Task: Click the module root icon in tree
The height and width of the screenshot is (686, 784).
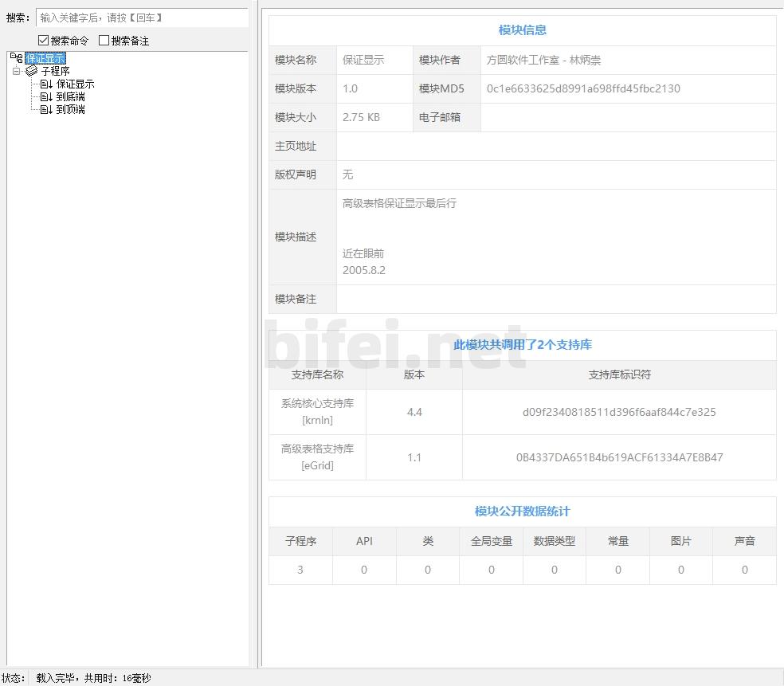Action: point(17,58)
